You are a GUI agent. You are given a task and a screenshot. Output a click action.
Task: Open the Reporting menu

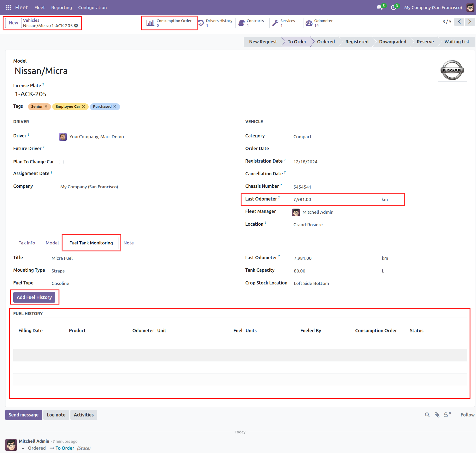[x=62, y=8]
